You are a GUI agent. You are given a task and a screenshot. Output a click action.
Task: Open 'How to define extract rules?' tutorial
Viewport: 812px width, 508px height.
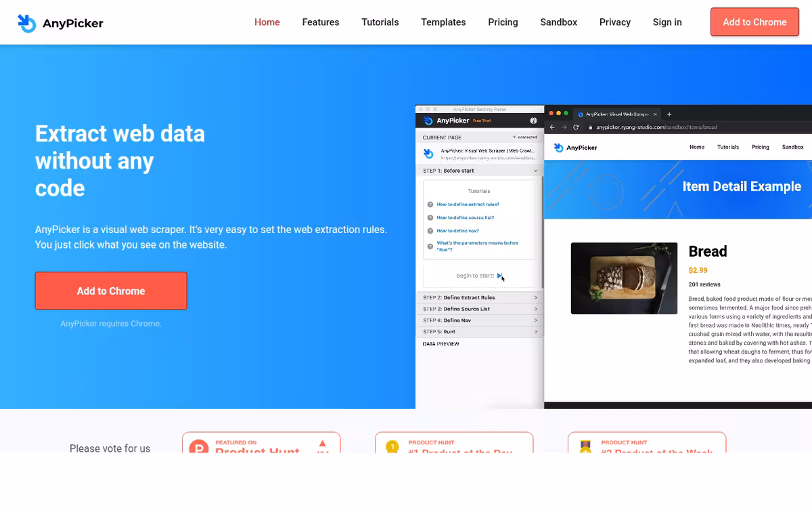click(468, 205)
